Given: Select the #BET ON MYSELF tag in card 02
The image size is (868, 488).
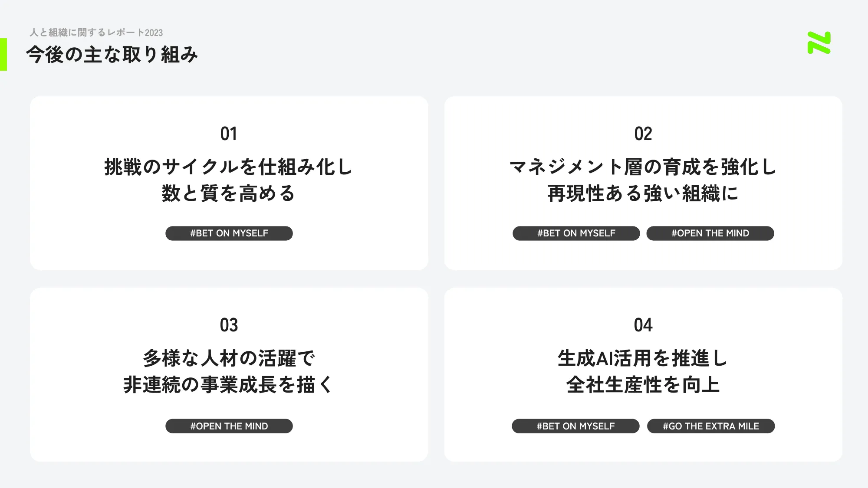Looking at the screenshot, I should pyautogui.click(x=576, y=233).
